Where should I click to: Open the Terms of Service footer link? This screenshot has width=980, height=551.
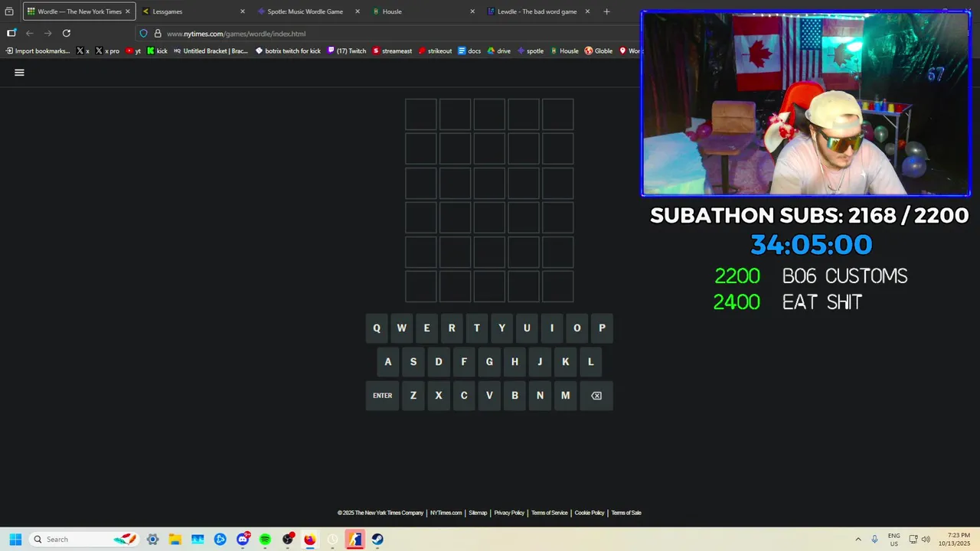(x=550, y=513)
